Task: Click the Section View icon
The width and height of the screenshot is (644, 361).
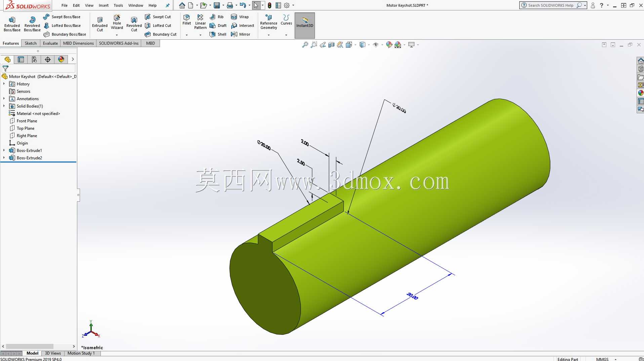Action: coord(331,45)
